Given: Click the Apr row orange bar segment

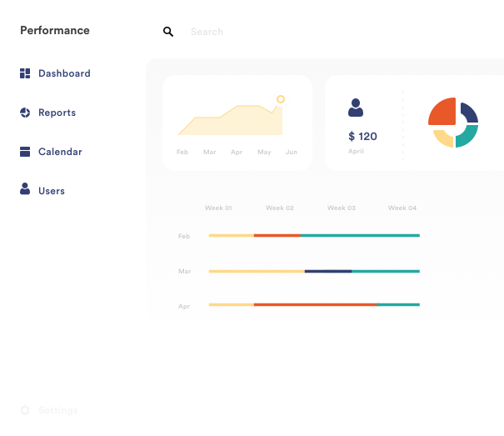Looking at the screenshot, I should (x=316, y=305).
